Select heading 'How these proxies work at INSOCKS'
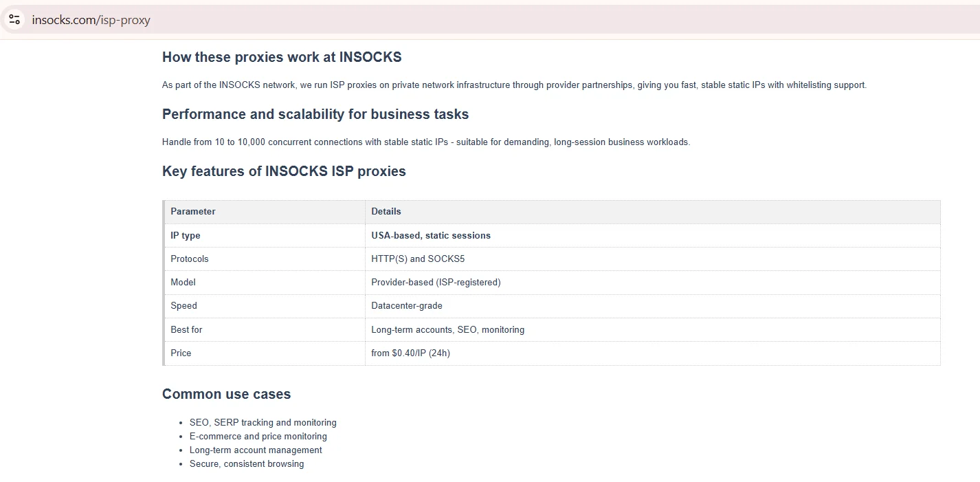 (x=282, y=57)
